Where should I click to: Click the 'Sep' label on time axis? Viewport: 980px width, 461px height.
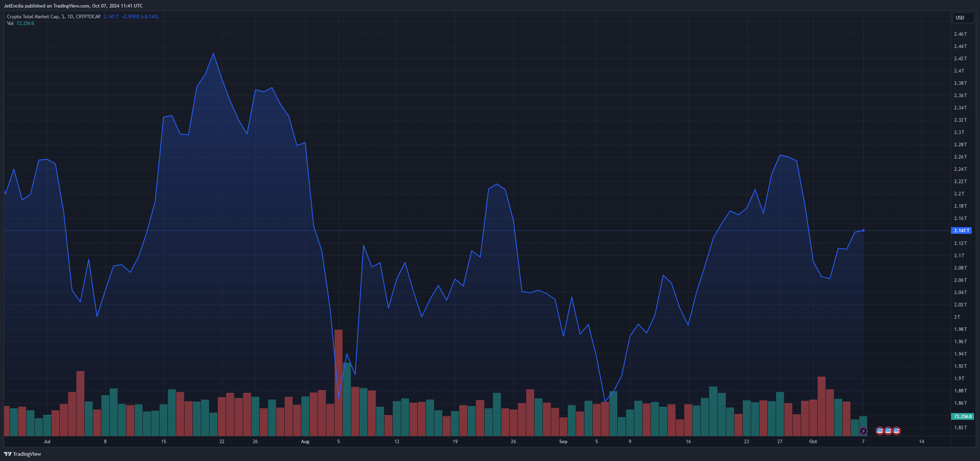(563, 442)
